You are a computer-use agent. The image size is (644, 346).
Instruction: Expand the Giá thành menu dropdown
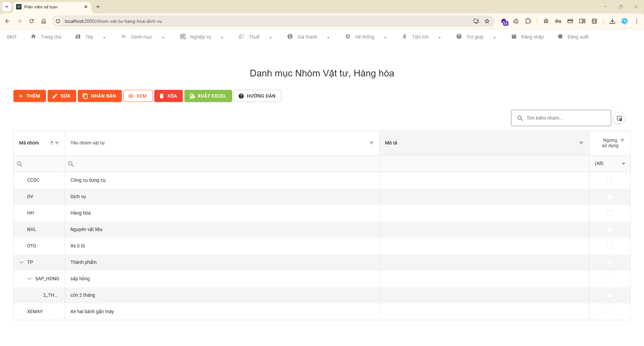point(328,38)
